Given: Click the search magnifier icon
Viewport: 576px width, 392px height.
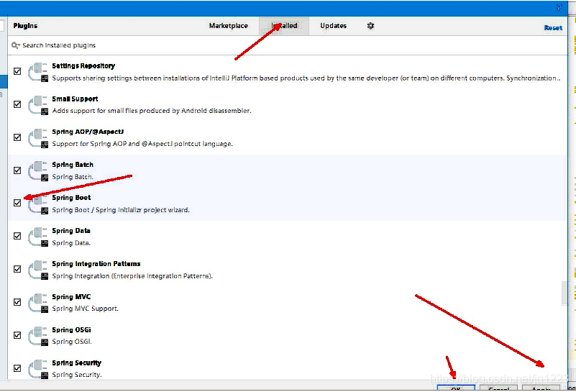Looking at the screenshot, I should 15,45.
